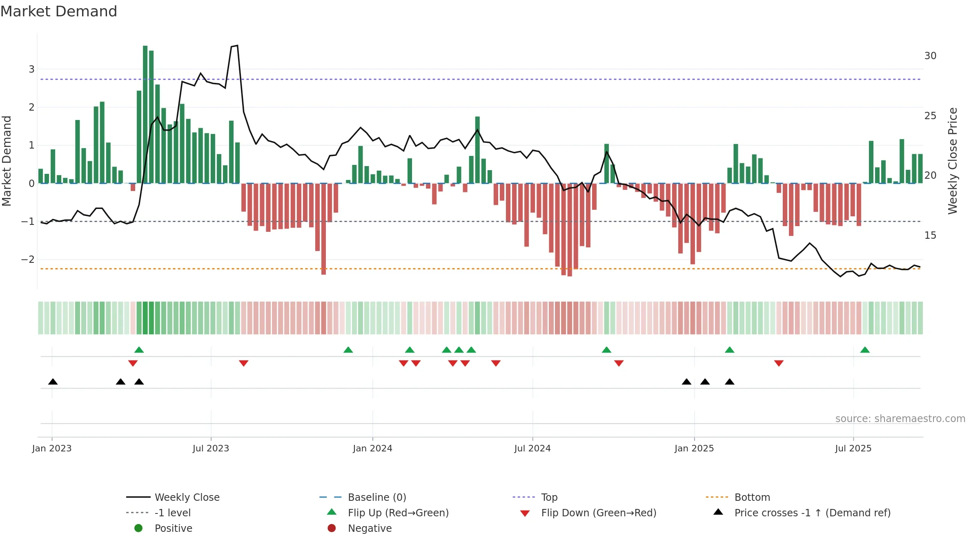Image resolution: width=980 pixels, height=551 pixels.
Task: Click the Jul 2023 axis label
Action: pyautogui.click(x=211, y=449)
